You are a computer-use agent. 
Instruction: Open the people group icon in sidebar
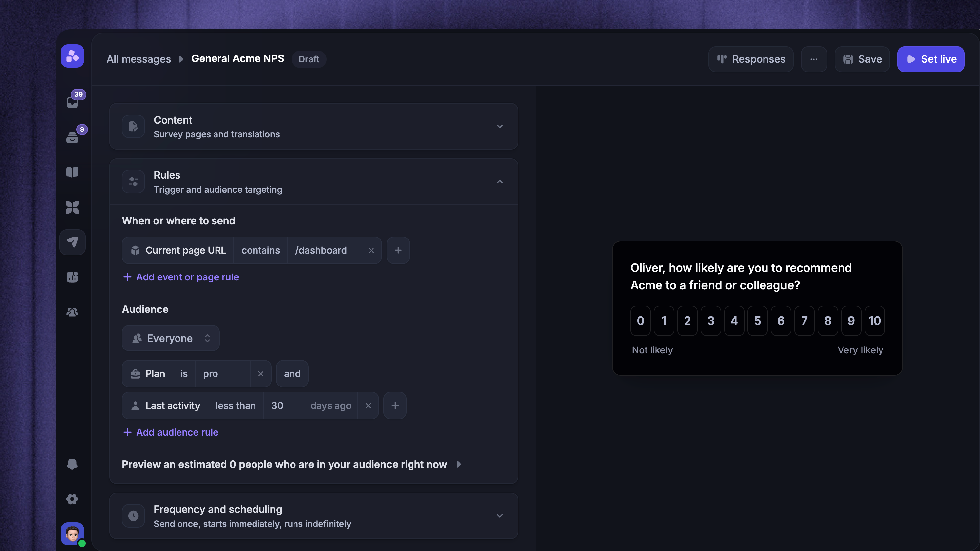pyautogui.click(x=72, y=312)
